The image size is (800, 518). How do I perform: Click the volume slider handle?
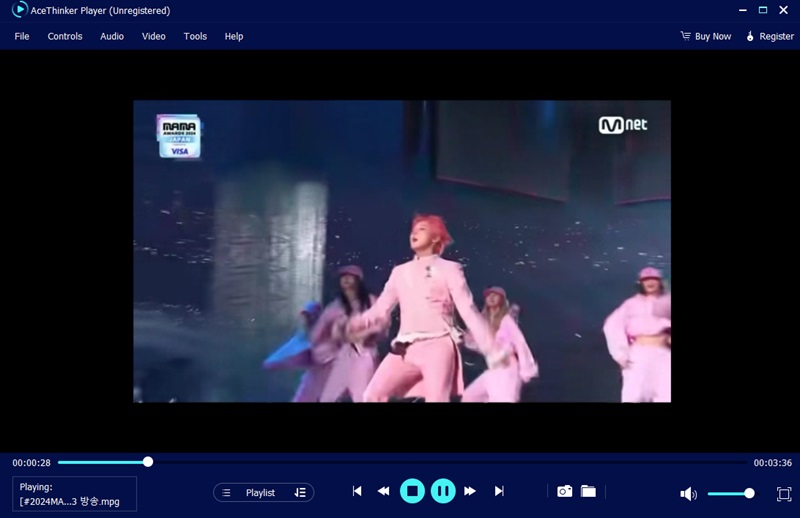[x=749, y=493]
